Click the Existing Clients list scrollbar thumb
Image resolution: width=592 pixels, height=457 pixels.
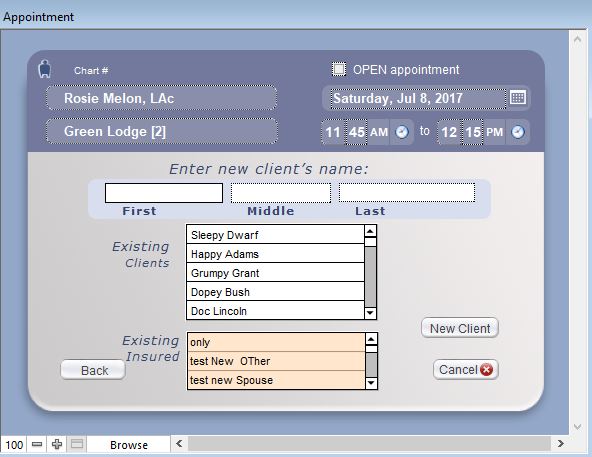371,276
